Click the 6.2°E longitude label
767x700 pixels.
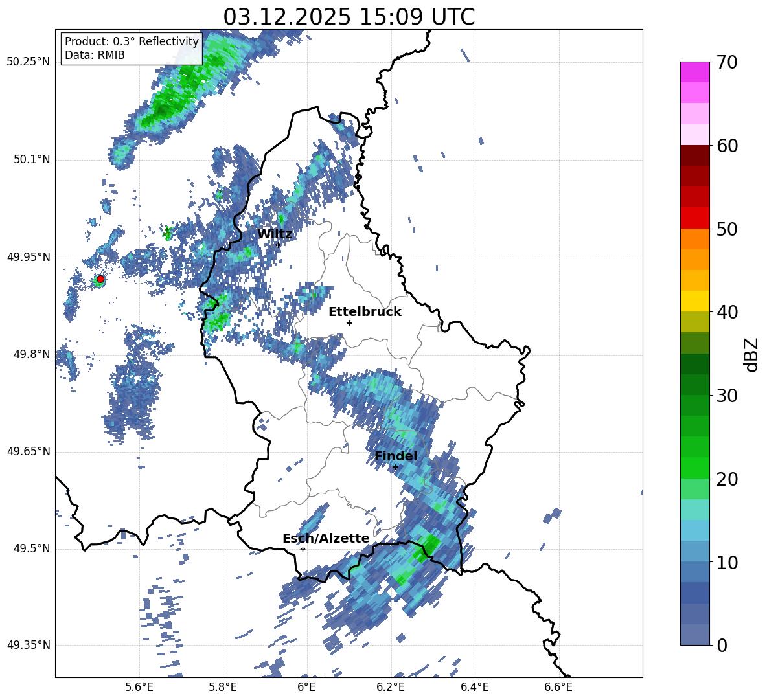(391, 688)
